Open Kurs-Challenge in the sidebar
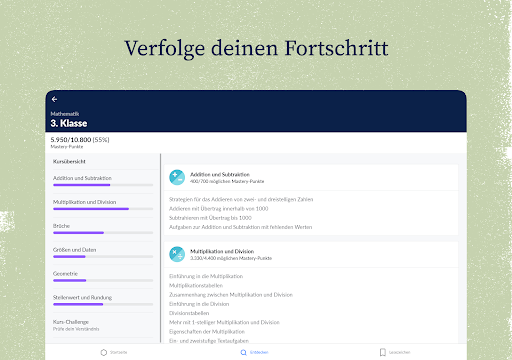Image resolution: width=512 pixels, height=360 pixels. pyautogui.click(x=76, y=325)
